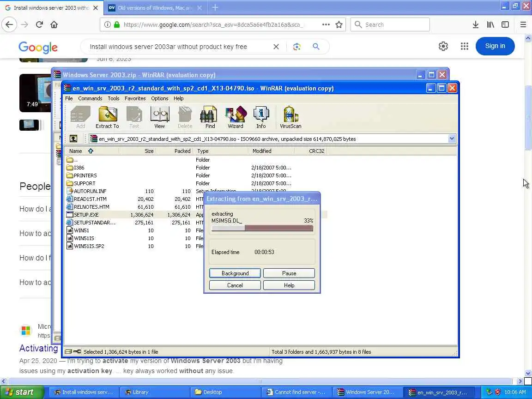Open the Windows Start button

click(x=22, y=392)
